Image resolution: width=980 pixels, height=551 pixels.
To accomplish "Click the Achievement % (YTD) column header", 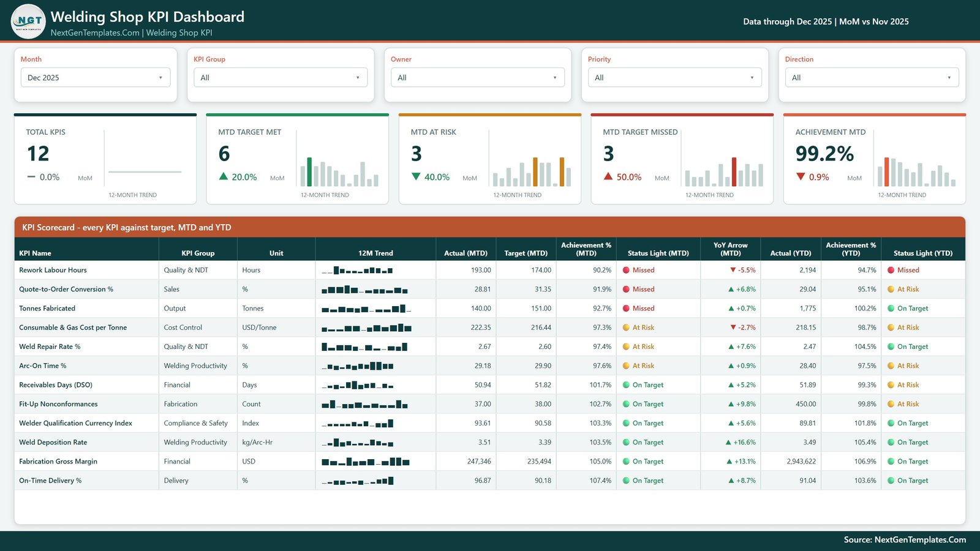I will pyautogui.click(x=851, y=249).
